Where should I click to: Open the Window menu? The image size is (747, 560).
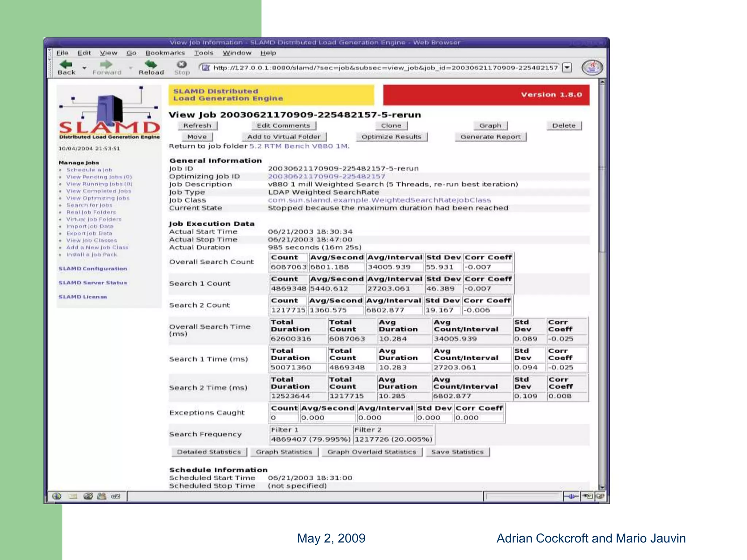point(237,53)
